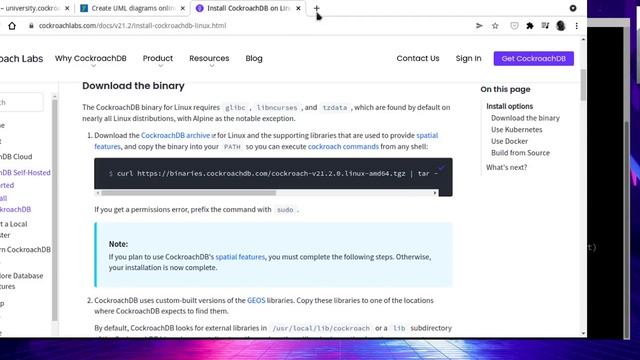640x360 pixels.
Task: Open the GEOS link
Action: 256,300
